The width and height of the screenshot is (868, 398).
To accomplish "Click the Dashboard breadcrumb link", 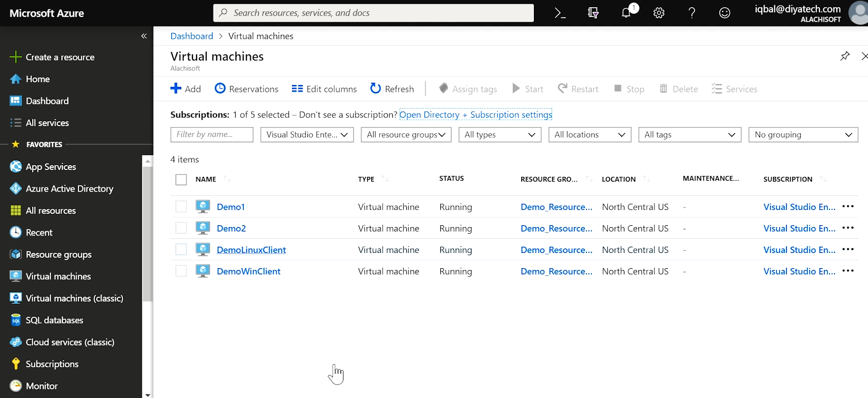I will pos(192,36).
